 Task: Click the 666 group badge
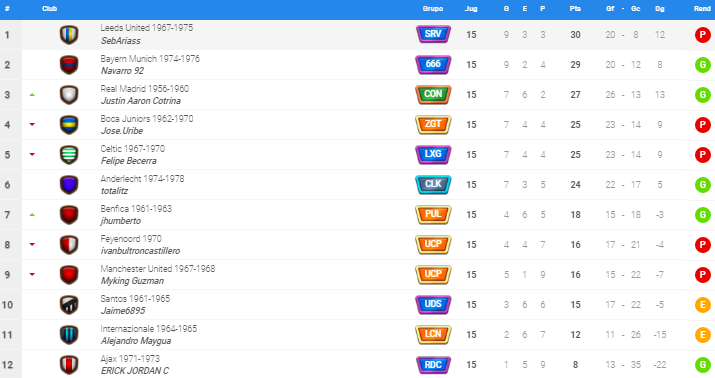coord(433,64)
